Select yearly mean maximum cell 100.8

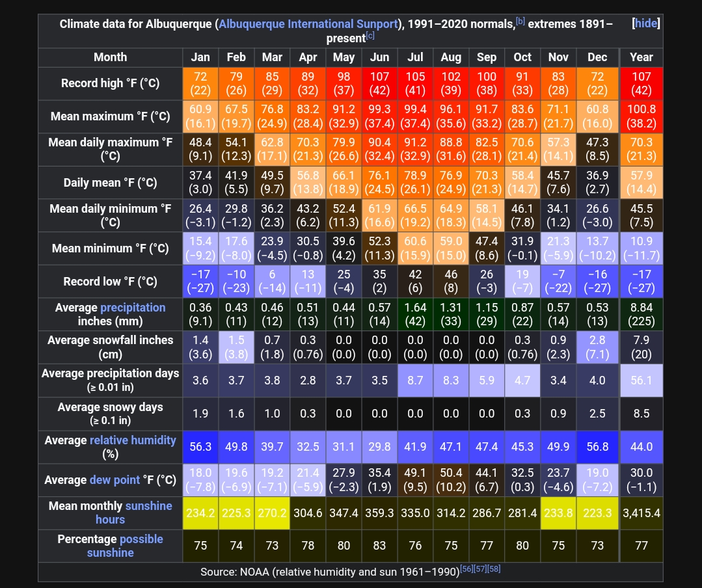click(x=641, y=116)
